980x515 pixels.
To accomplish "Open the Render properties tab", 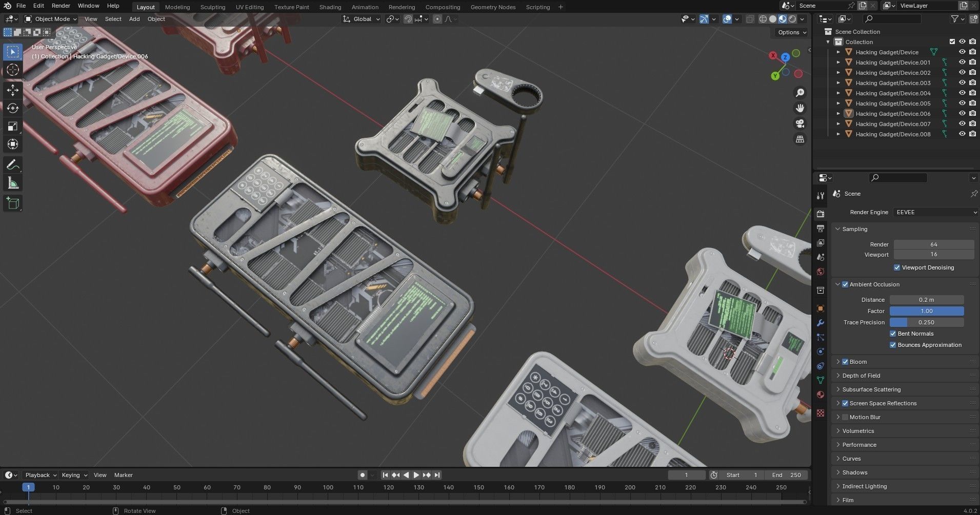I will click(x=821, y=214).
